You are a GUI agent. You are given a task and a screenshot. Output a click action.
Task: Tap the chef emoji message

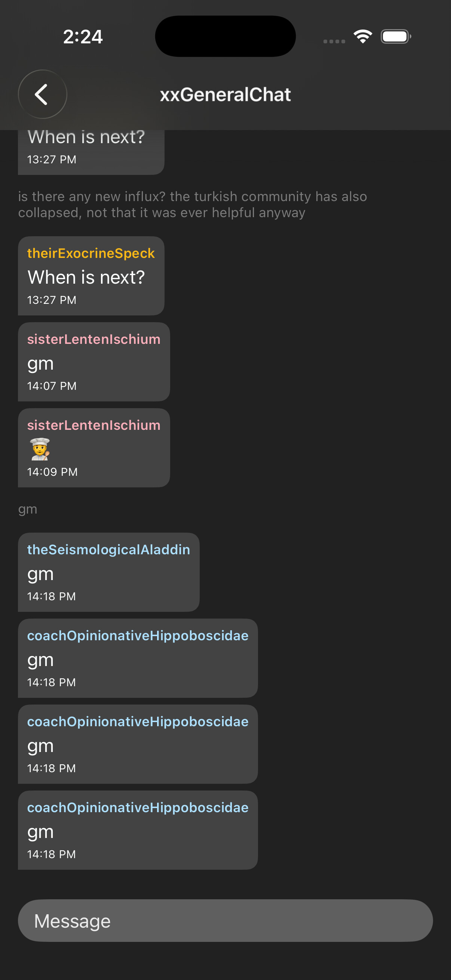tap(40, 449)
